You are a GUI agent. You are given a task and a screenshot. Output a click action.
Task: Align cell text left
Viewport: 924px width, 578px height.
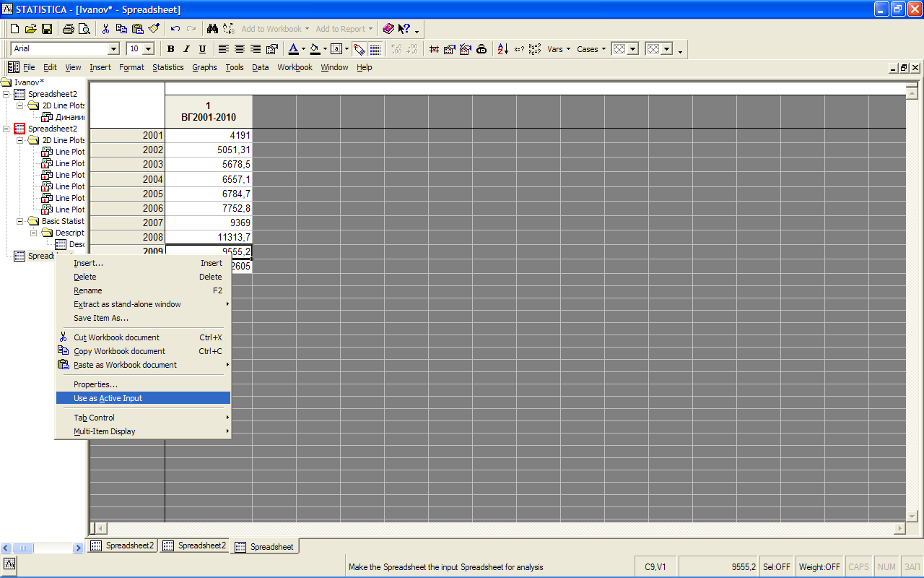click(x=224, y=49)
